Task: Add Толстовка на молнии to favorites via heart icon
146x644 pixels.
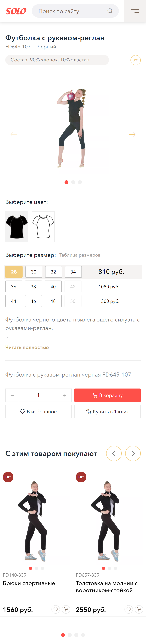Action: pos(129,609)
